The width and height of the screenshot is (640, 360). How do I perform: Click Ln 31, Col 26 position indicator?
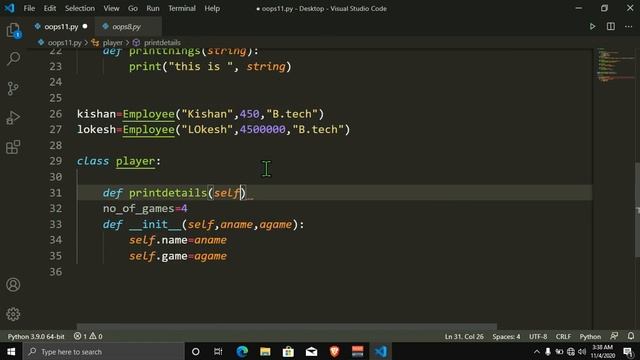pos(464,336)
